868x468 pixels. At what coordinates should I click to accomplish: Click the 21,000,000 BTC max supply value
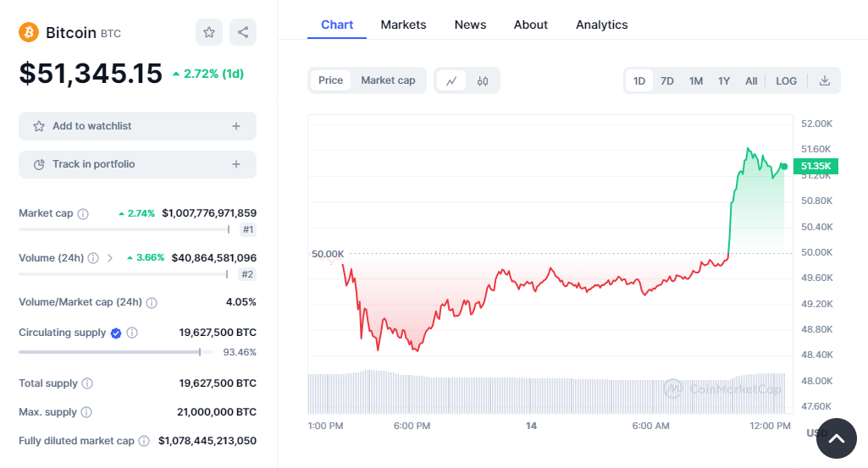[x=217, y=412]
